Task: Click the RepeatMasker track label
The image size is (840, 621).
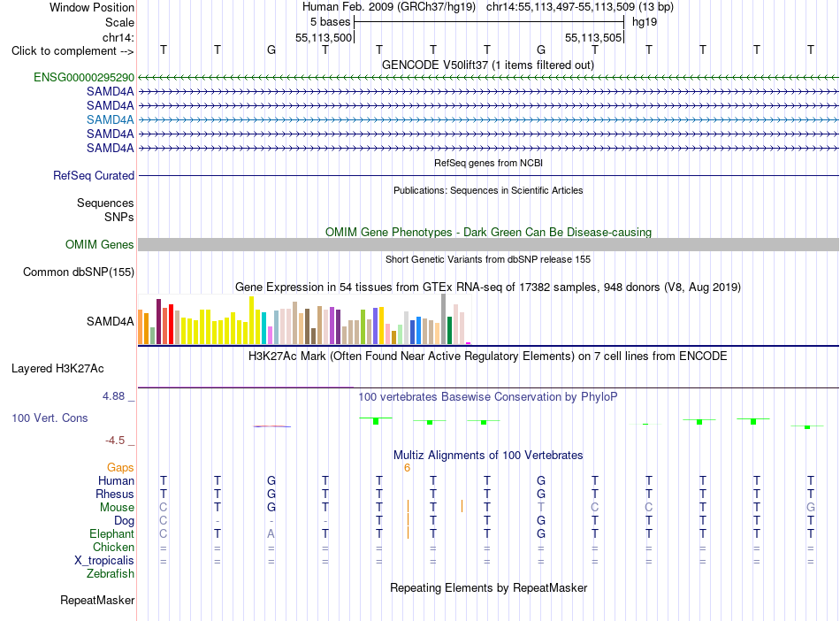Action: point(97,600)
